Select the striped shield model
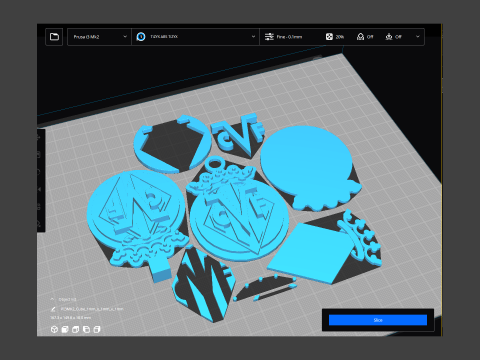The image size is (480, 360). [x=203, y=283]
